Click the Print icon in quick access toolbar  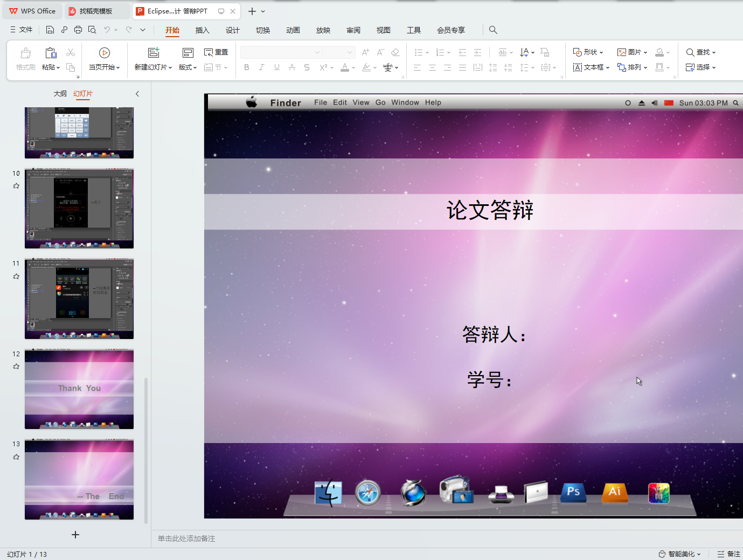click(x=78, y=30)
